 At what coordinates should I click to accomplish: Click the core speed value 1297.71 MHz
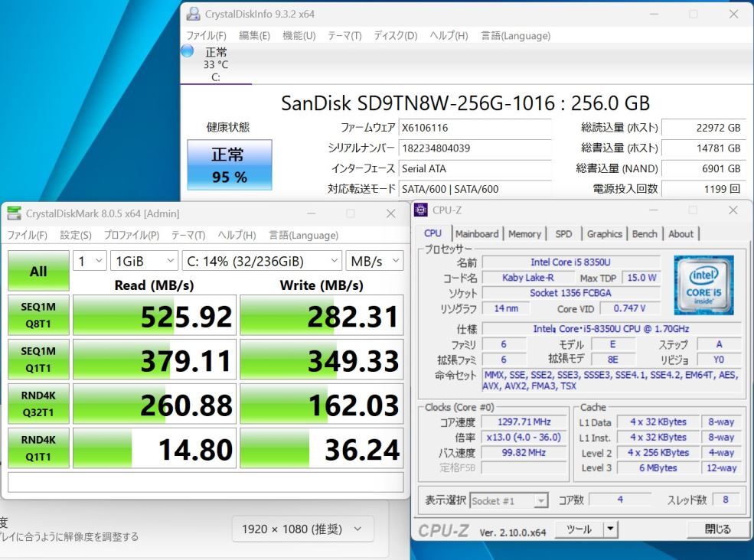tap(524, 422)
